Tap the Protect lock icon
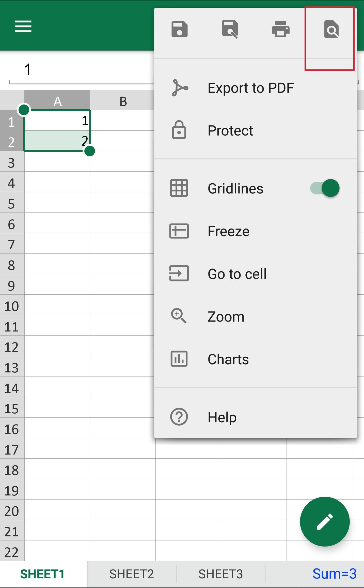This screenshot has height=588, width=364. pyautogui.click(x=179, y=130)
